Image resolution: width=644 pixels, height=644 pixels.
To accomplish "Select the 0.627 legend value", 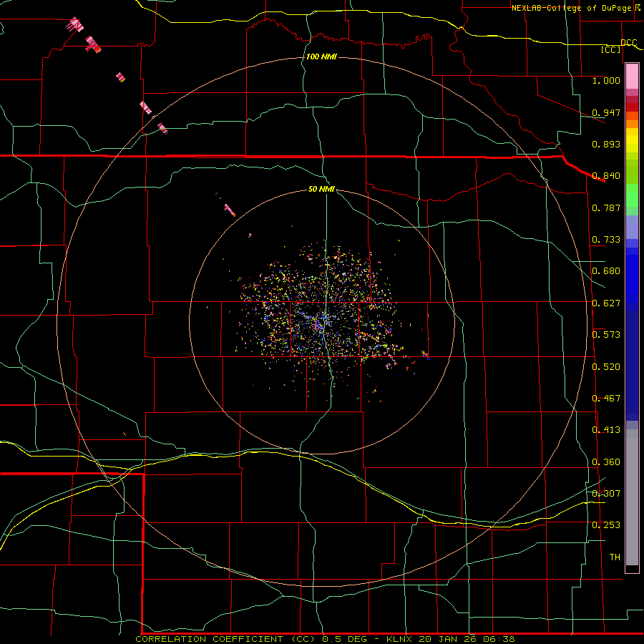I will coord(606,303).
